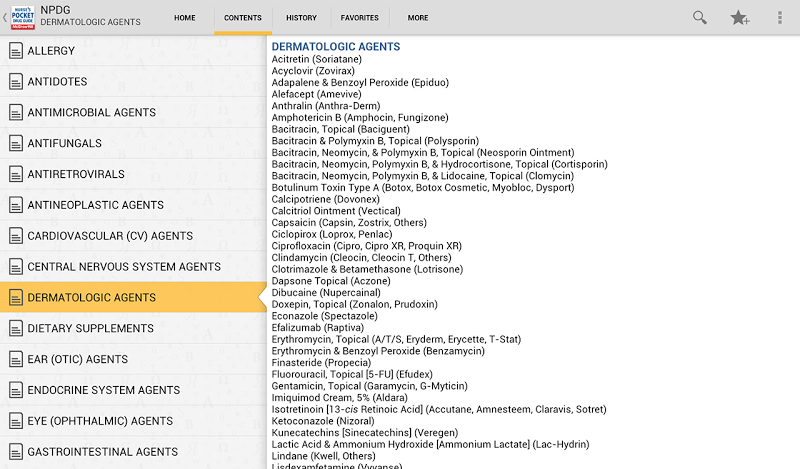Open Acyclovir (Zovirax) entry
Viewport: 800px width, 469px height.
[x=313, y=71]
